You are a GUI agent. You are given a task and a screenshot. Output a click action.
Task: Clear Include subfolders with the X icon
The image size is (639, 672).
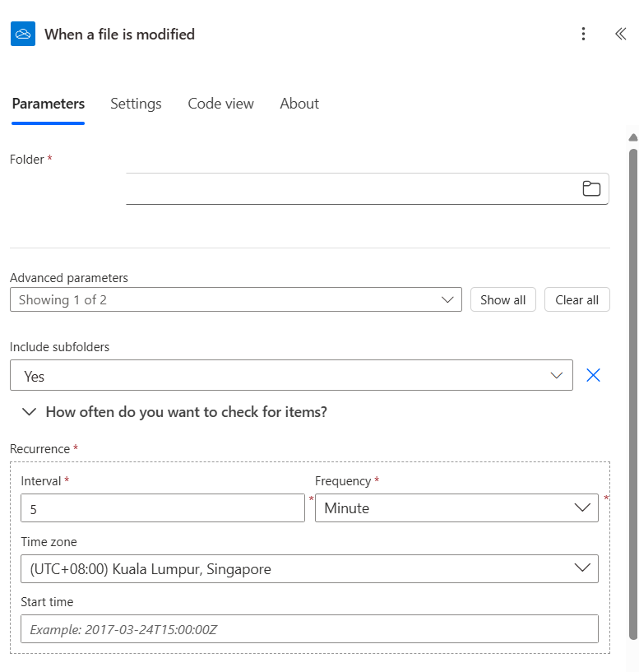click(593, 374)
